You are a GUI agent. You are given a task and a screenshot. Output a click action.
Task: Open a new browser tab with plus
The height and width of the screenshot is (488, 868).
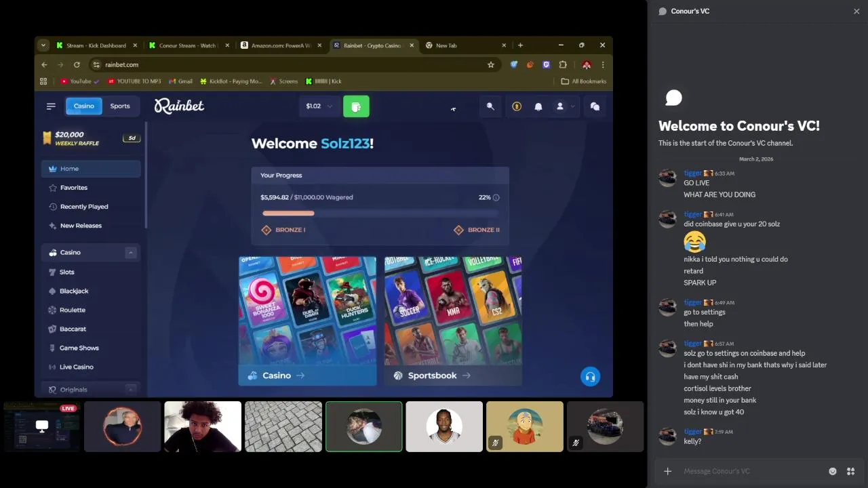click(x=520, y=45)
